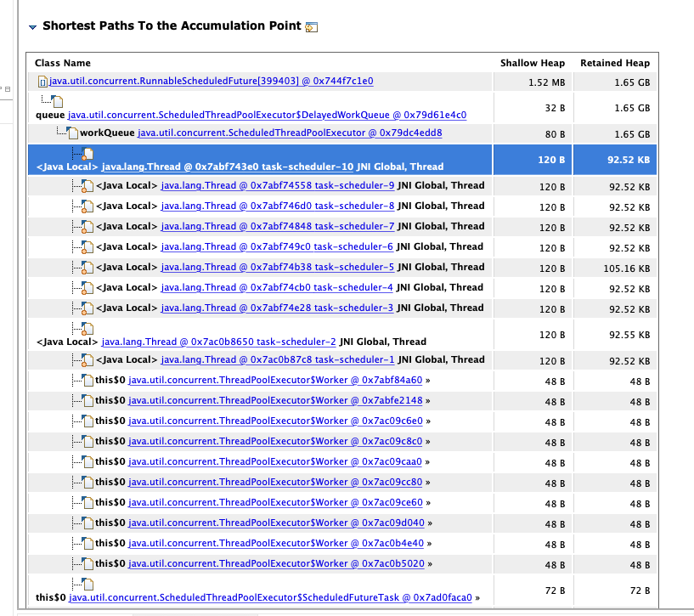The height and width of the screenshot is (616, 694).
Task: Open ScheduledThreadPoolExecutor @ 0x79dc4edd8 link
Action: click(290, 133)
